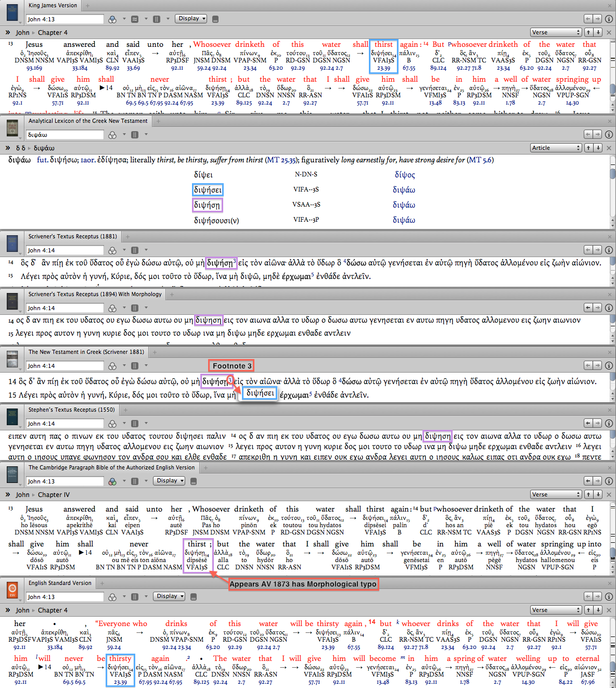Select the English Standard Version tab
The image size is (616, 688).
pyautogui.click(x=60, y=583)
